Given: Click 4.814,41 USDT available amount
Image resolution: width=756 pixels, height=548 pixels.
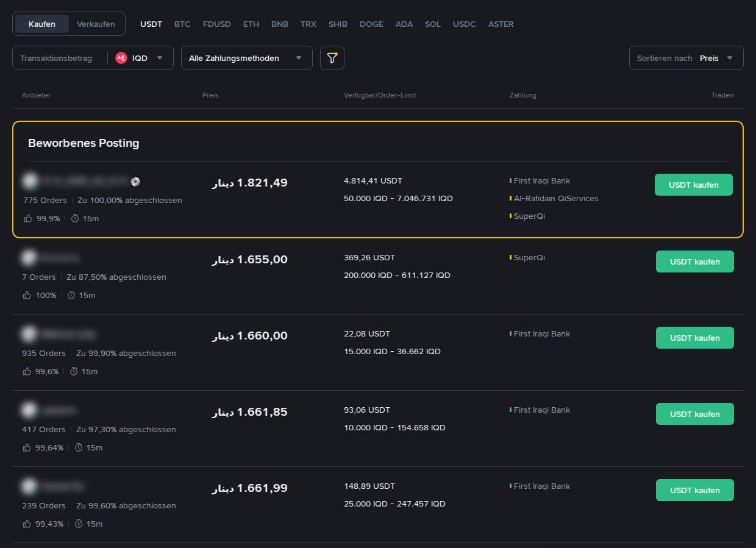Looking at the screenshot, I should click(373, 180).
